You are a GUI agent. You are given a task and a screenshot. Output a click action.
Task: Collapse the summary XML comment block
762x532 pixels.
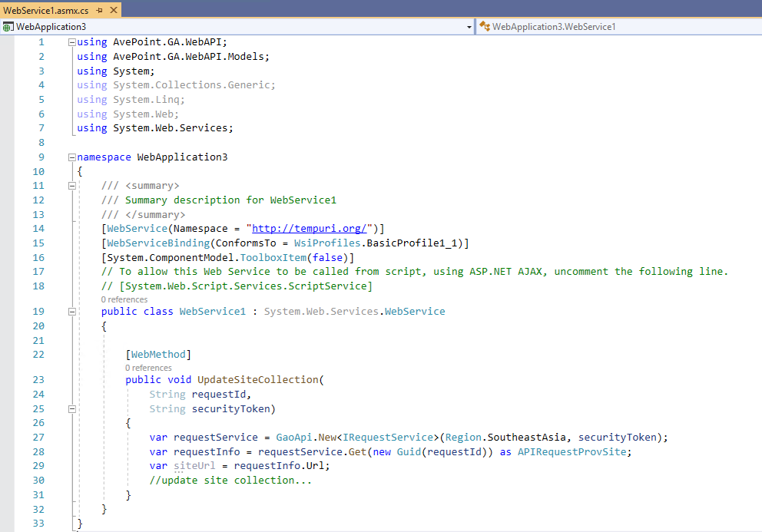pyautogui.click(x=71, y=186)
